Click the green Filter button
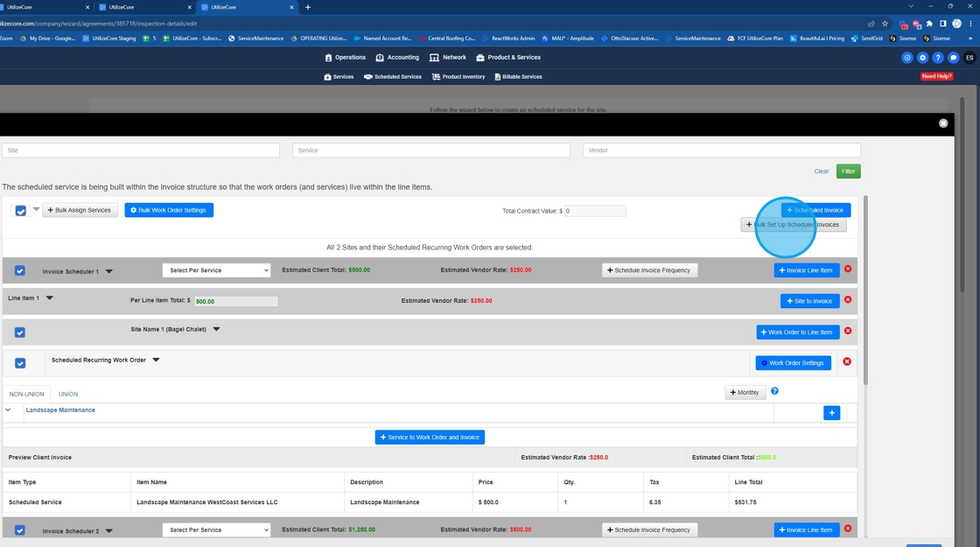 [x=848, y=172]
